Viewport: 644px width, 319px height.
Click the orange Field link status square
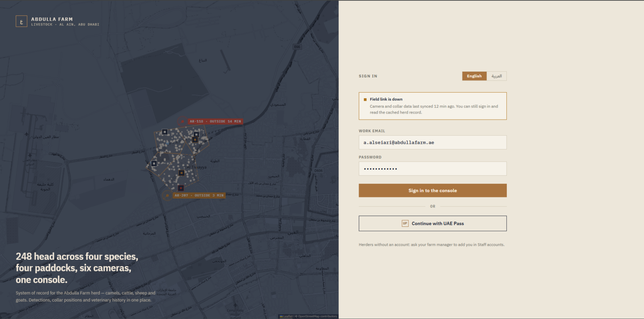pos(365,99)
